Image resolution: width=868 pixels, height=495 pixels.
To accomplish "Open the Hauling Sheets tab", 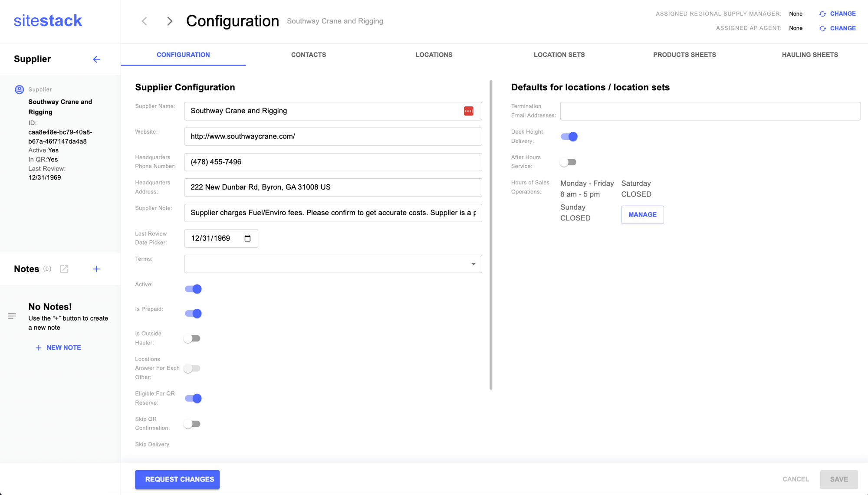I will tap(809, 55).
